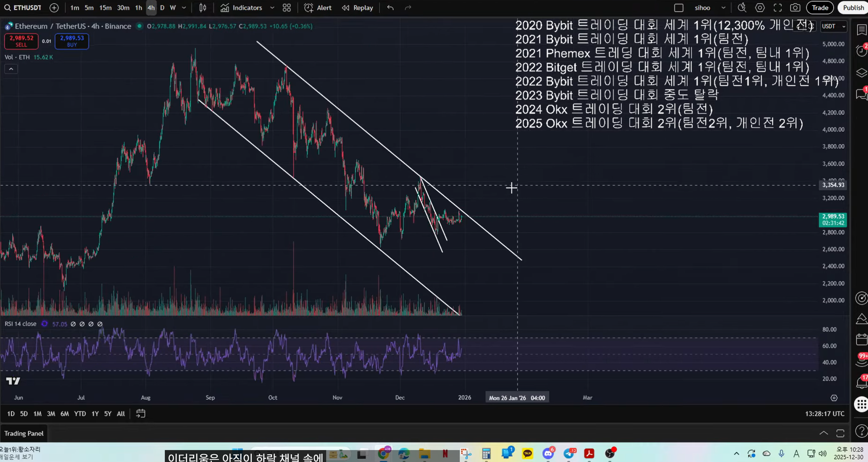The height and width of the screenshot is (462, 868).
Task: Start bar Replay mode
Action: [357, 8]
